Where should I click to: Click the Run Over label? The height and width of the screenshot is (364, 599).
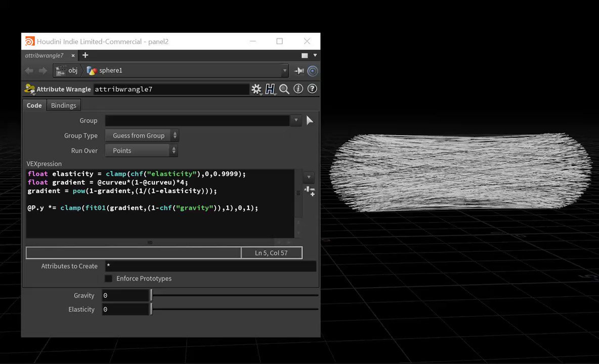[x=84, y=151]
